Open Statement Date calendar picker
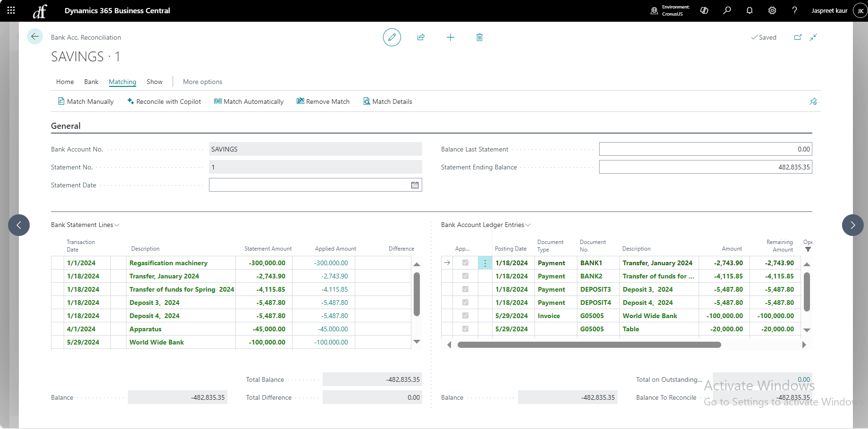Screen dimensions: 868x429 (x=415, y=185)
